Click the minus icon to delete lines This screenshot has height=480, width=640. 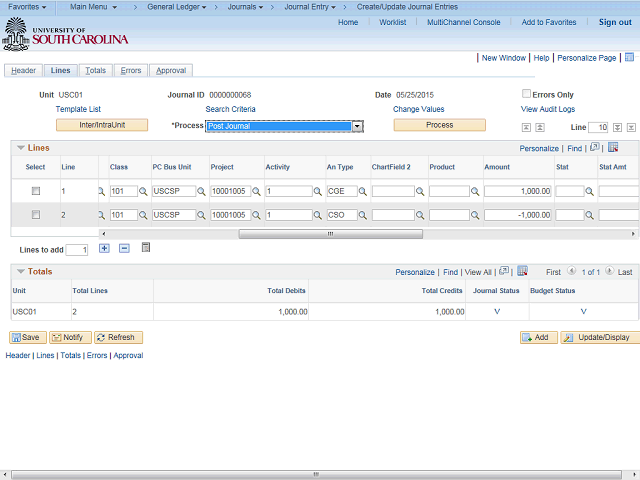click(x=124, y=248)
